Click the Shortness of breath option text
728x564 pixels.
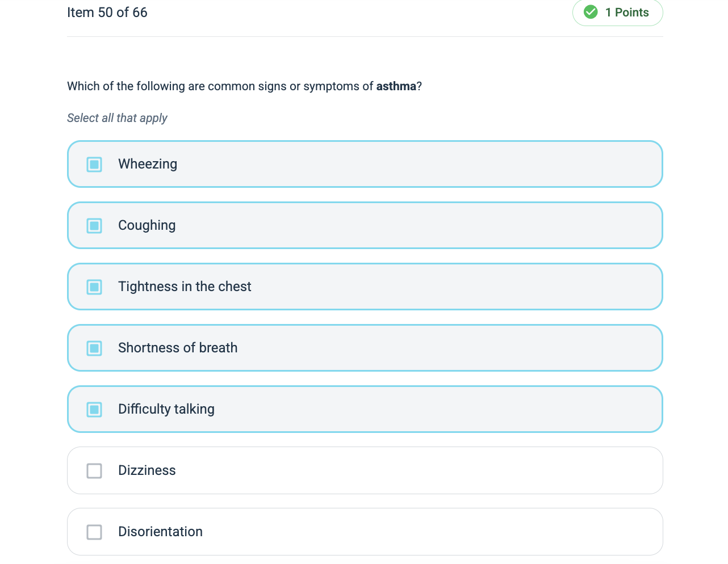tap(178, 348)
